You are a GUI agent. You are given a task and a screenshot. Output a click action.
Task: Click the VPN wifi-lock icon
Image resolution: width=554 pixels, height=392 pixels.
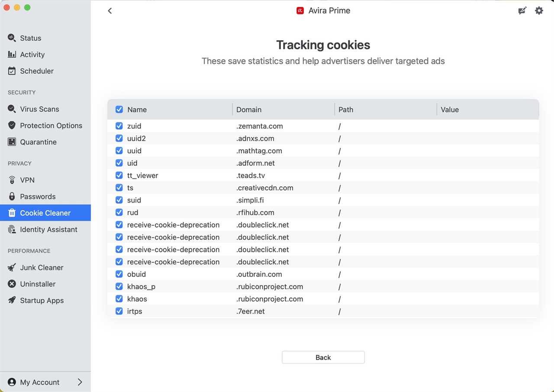(12, 180)
